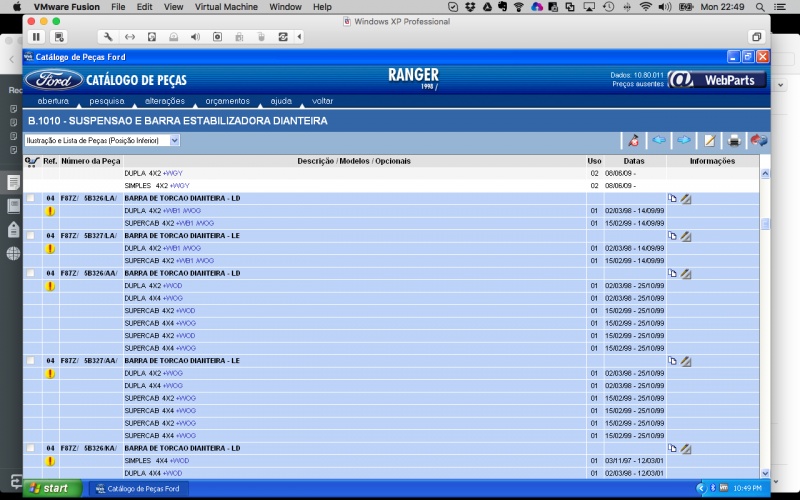800x500 pixels.
Task: Open the Virtual Machine menu in macOS menu bar
Action: [226, 7]
